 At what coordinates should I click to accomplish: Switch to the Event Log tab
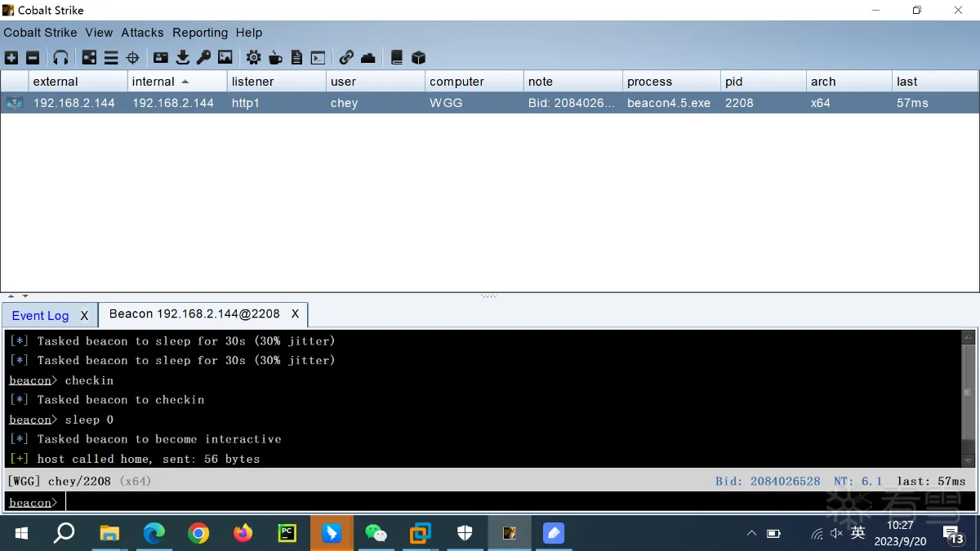coord(40,315)
